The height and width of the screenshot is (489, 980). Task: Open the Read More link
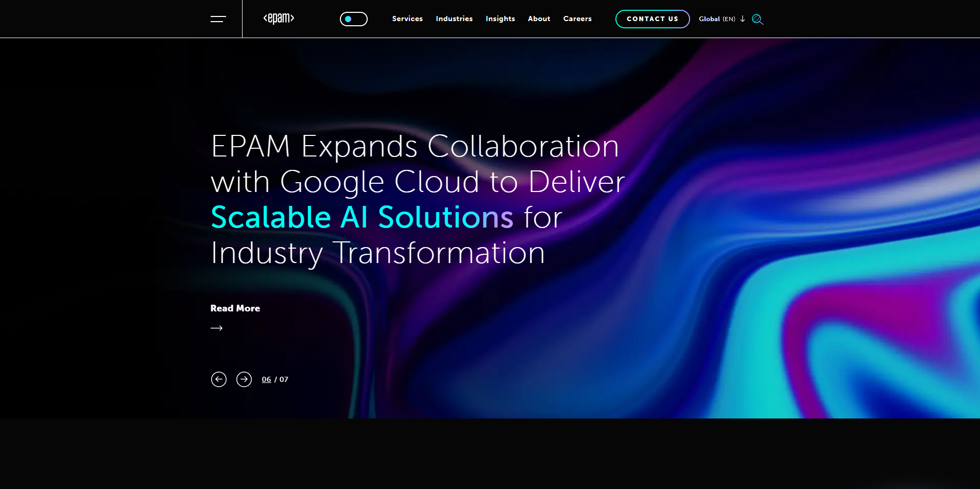(x=235, y=308)
